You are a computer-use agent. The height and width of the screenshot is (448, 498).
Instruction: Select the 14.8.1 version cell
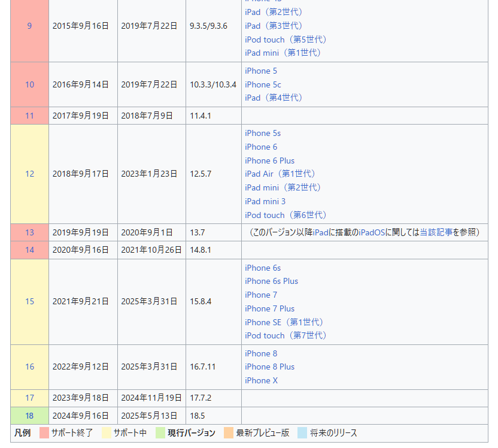[214, 250]
